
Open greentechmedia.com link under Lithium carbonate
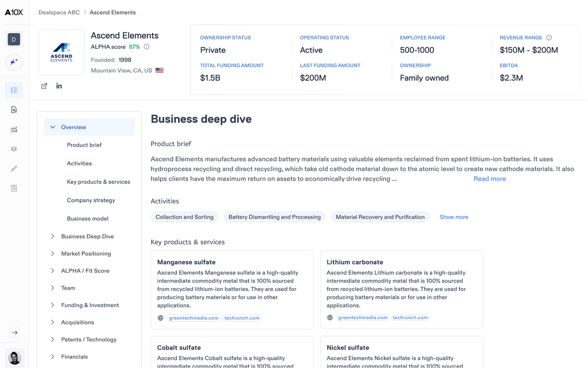(x=363, y=317)
